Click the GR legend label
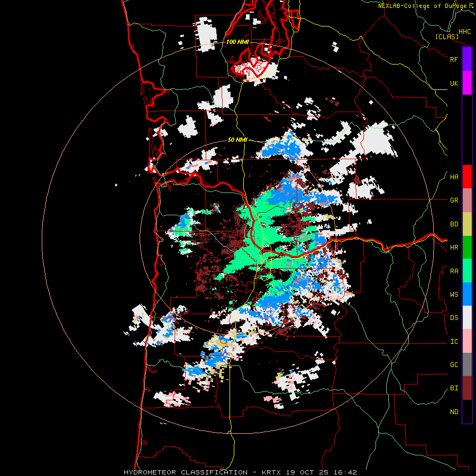Image resolution: width=476 pixels, height=476 pixels. point(454,200)
